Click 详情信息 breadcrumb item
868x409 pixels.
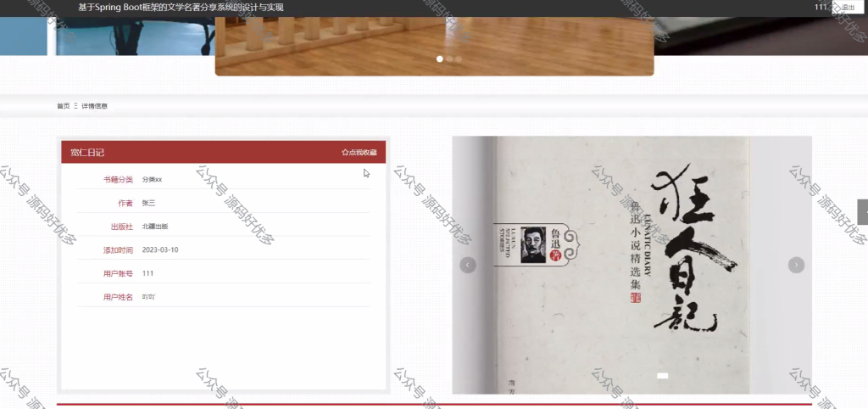coord(95,106)
